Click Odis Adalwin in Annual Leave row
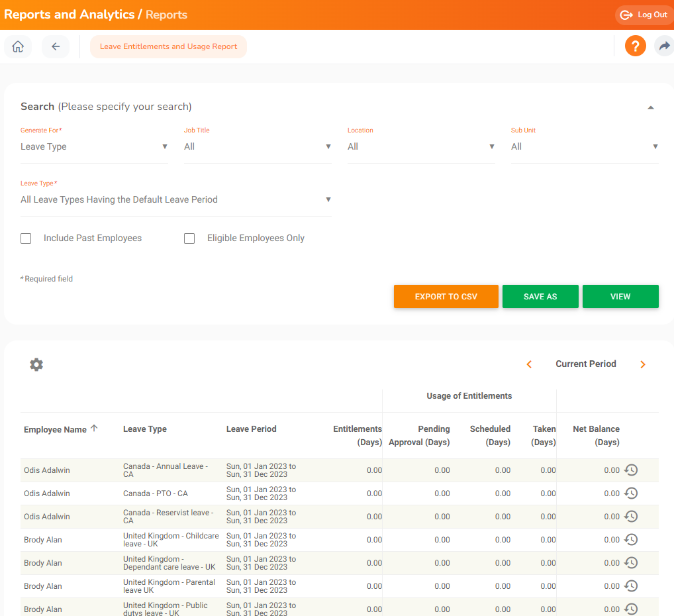Image resolution: width=674 pixels, height=616 pixels. tap(47, 470)
